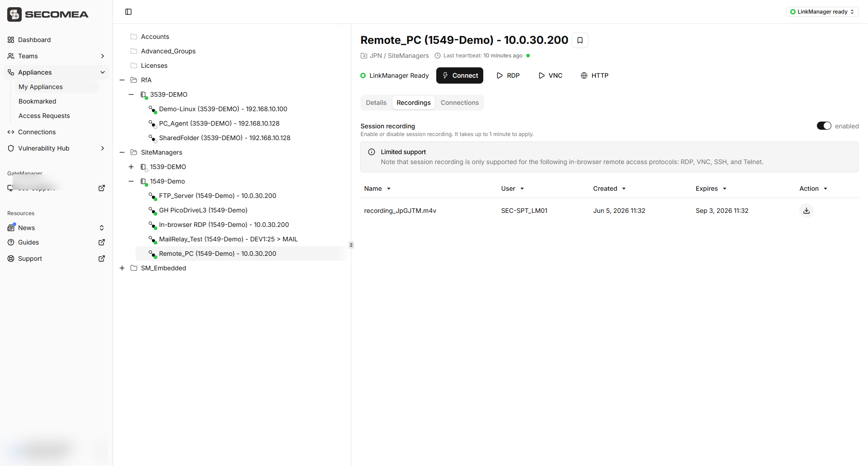
Task: Open Guides external link icon
Action: pyautogui.click(x=102, y=242)
